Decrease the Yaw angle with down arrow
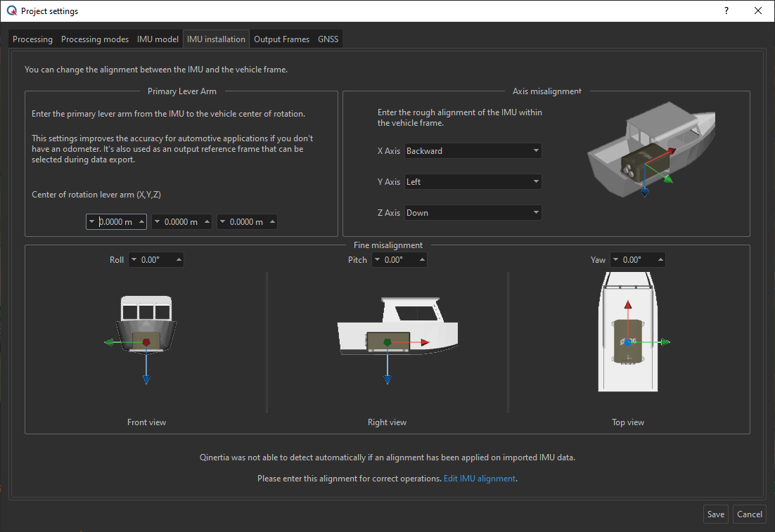This screenshot has width=775, height=532. (615, 260)
